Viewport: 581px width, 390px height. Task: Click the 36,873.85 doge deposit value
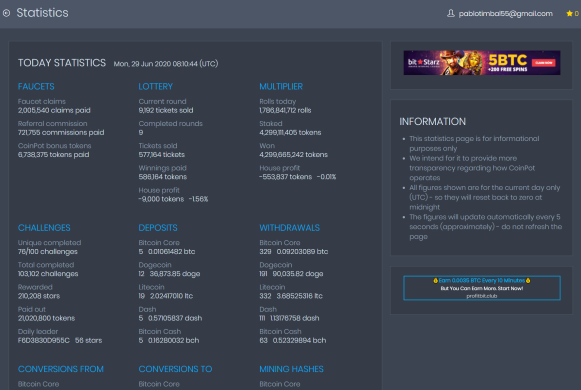(x=175, y=274)
